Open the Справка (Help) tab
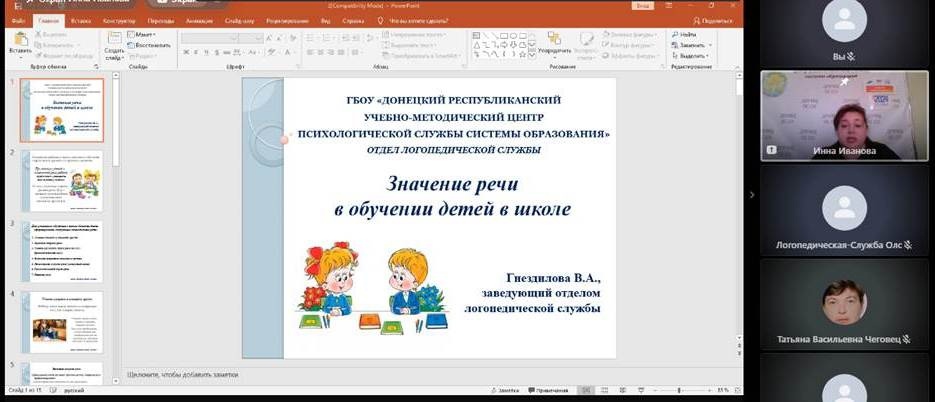Image resolution: width=935 pixels, height=402 pixels. [353, 21]
